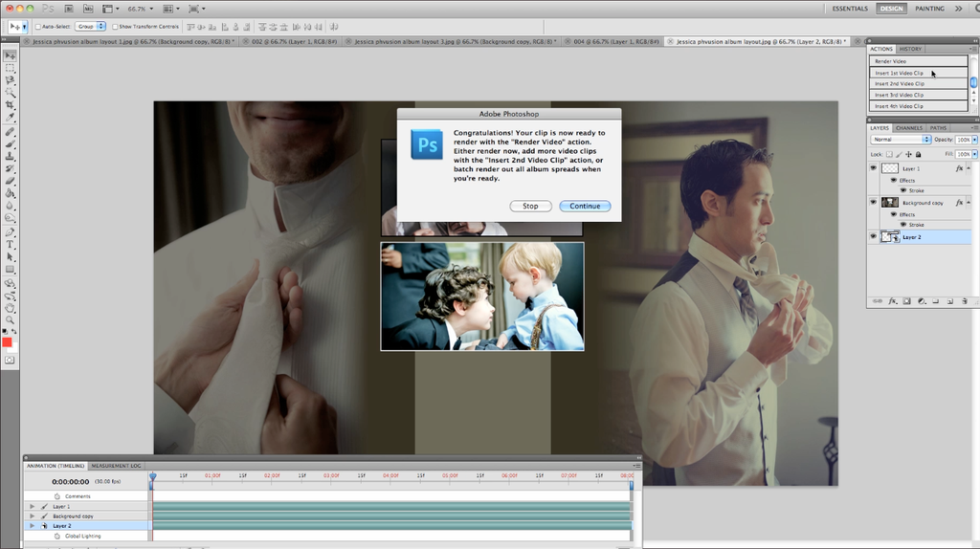The width and height of the screenshot is (980, 549).
Task: Select the Eraser tool
Action: pyautogui.click(x=10, y=181)
